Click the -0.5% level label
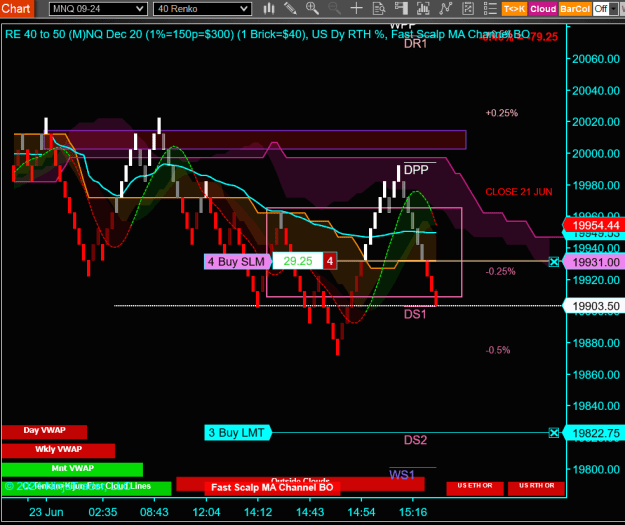Screen dimensions: 625x525 (x=498, y=350)
